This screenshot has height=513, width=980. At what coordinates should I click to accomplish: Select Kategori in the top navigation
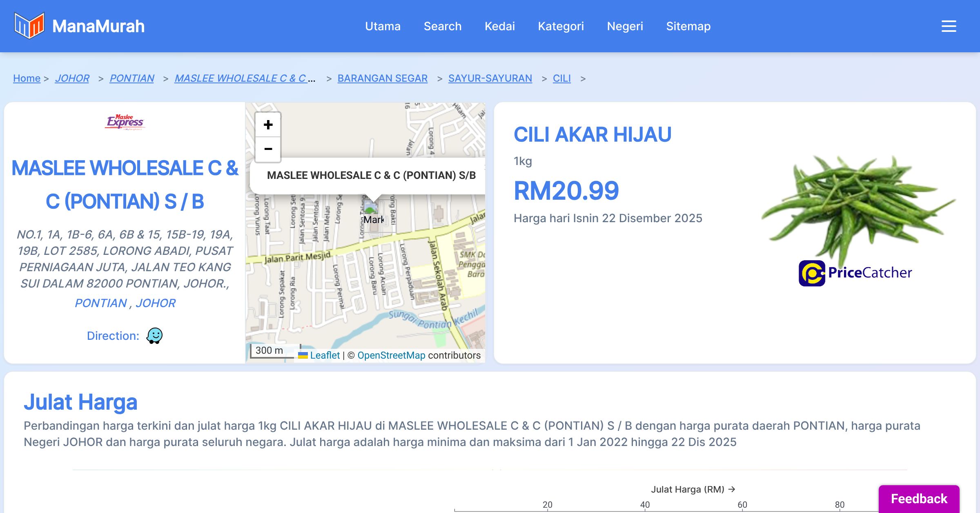[x=561, y=26]
